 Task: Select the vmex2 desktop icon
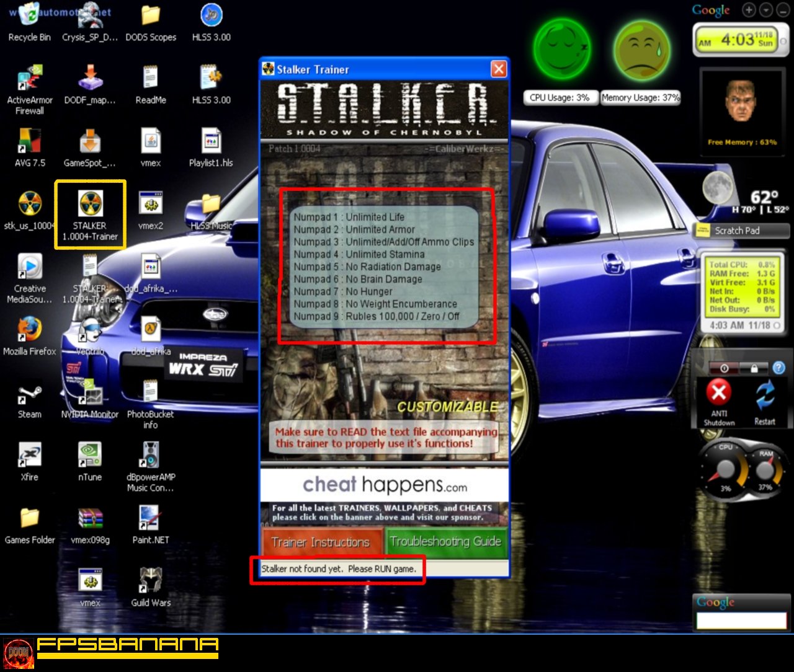tap(150, 211)
